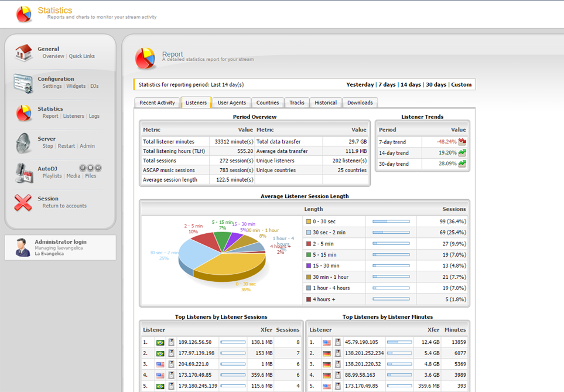Screen dimensions: 564x392
Task: Click the yellow 0 - 30 sec legend swatch
Action: (308, 221)
